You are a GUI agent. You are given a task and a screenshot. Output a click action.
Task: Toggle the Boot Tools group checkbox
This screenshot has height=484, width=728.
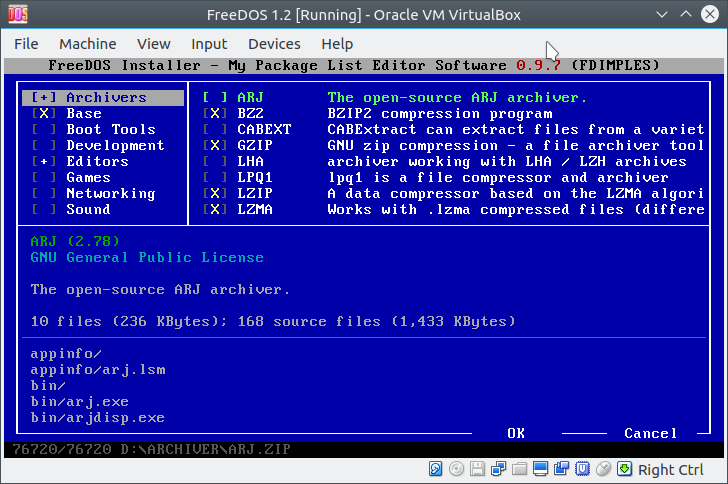[x=44, y=129]
